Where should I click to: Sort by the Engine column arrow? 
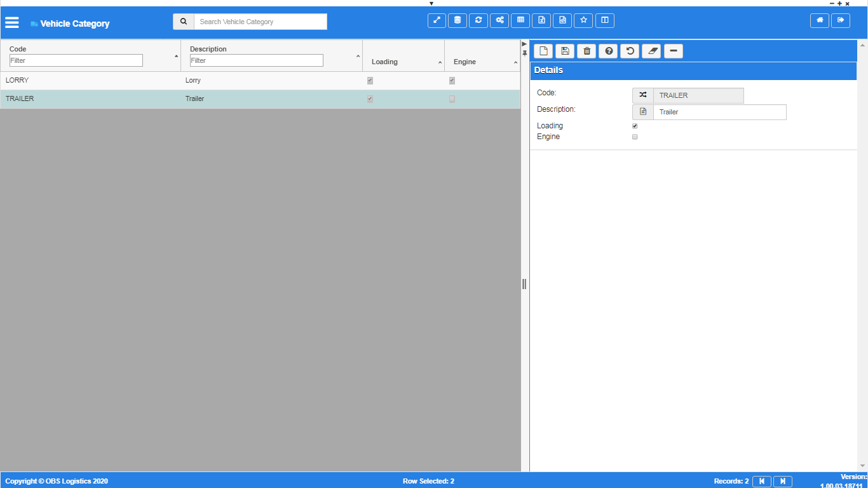515,63
